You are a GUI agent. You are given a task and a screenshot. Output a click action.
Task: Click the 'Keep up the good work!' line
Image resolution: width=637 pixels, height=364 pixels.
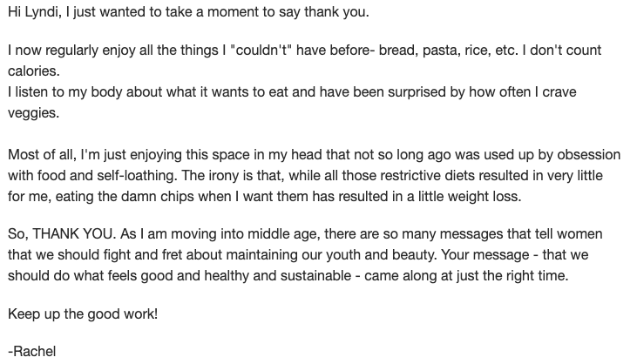83,314
